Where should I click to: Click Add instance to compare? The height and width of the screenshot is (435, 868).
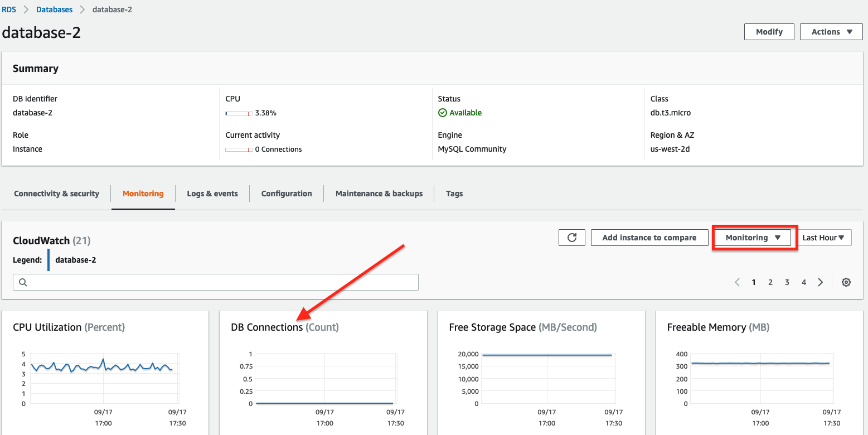tap(649, 237)
